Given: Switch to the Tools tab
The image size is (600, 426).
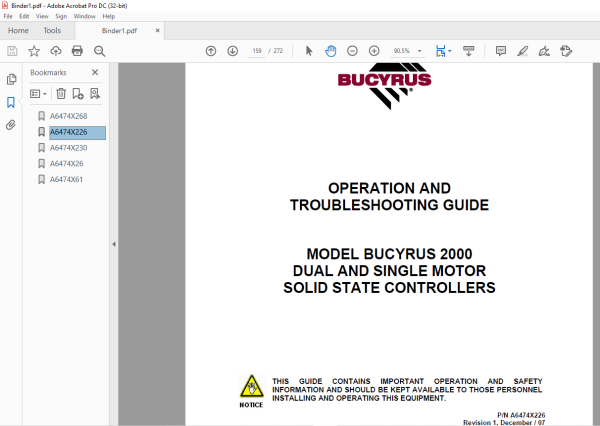Looking at the screenshot, I should 52,30.
